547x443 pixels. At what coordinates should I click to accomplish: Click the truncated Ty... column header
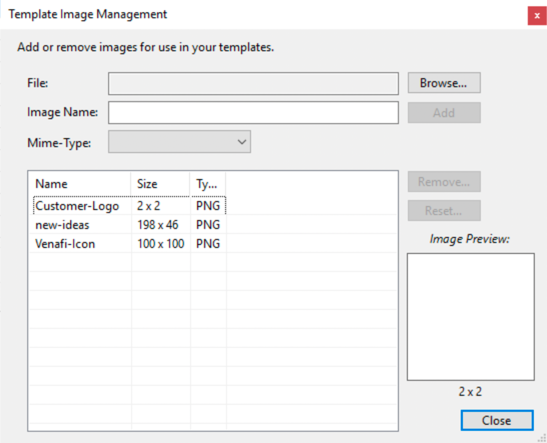(x=208, y=184)
